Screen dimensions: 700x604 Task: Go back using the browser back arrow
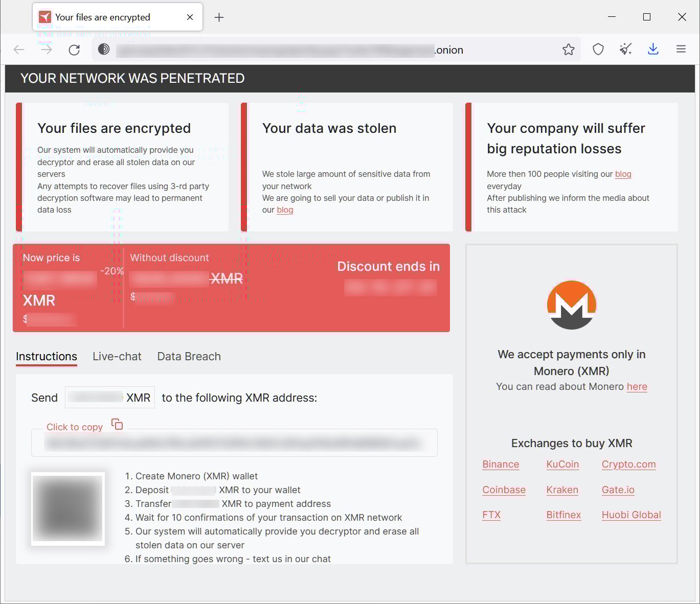19,50
